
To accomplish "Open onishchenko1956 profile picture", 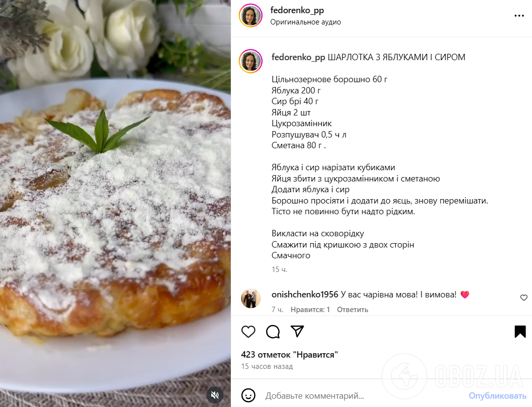I will point(251,299).
